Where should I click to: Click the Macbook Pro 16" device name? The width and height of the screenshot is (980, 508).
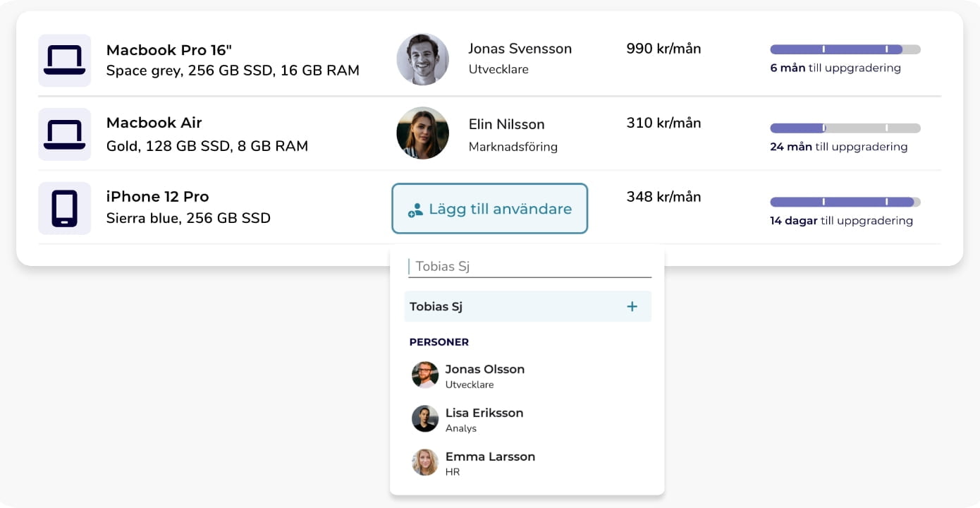tap(169, 50)
